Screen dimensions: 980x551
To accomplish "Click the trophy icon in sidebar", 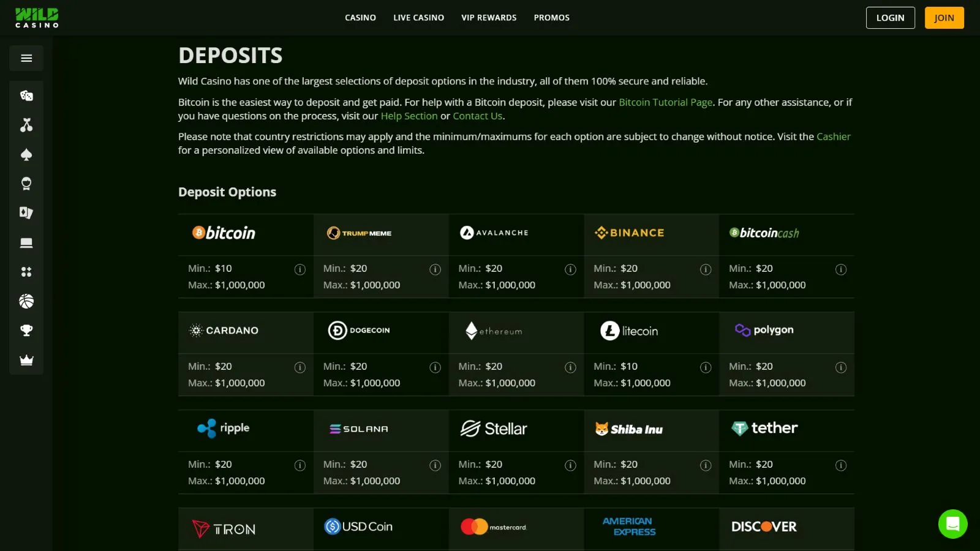I will 26,331.
